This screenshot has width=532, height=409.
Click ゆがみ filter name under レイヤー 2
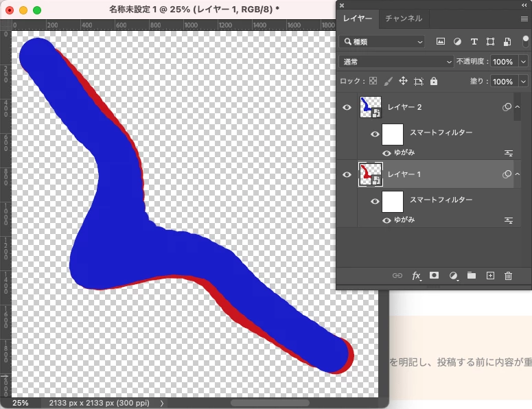click(x=404, y=152)
